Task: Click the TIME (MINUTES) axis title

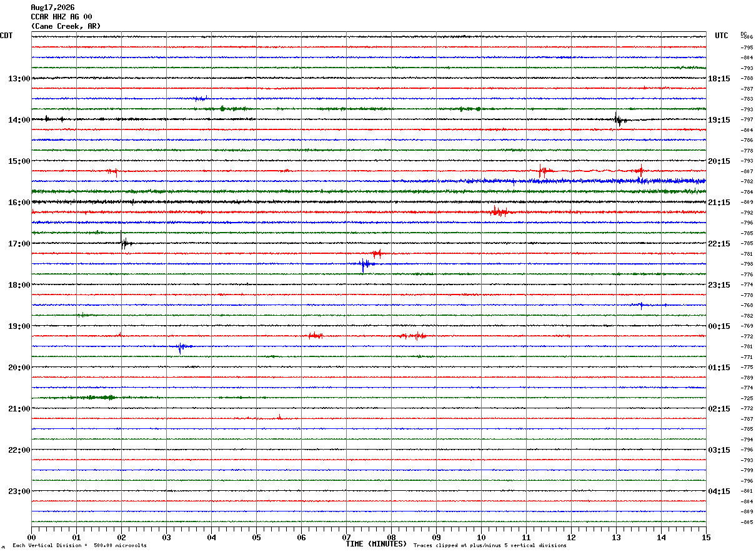Action: pos(376,544)
